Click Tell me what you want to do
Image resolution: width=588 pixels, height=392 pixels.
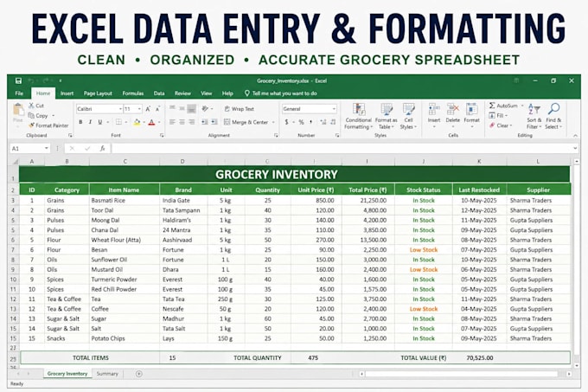281,93
